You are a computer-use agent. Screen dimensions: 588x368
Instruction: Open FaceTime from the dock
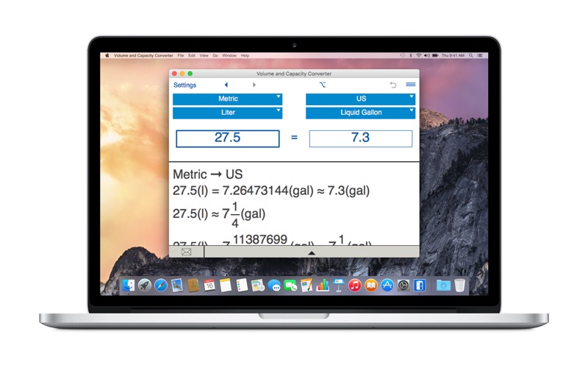[x=290, y=286]
